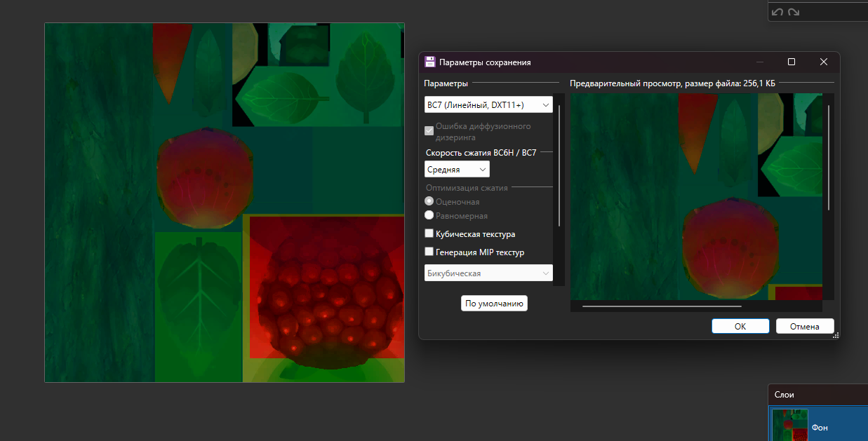
Task: Open the Бикубическая resampling dropdown
Action: coord(488,273)
